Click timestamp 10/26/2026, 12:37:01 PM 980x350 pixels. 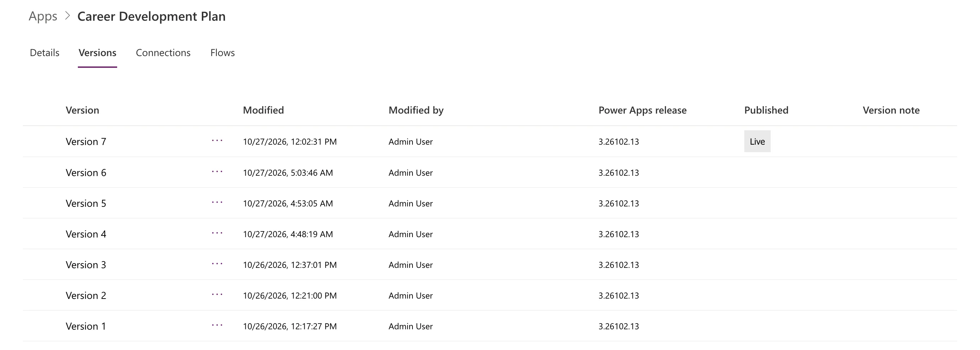pos(290,265)
